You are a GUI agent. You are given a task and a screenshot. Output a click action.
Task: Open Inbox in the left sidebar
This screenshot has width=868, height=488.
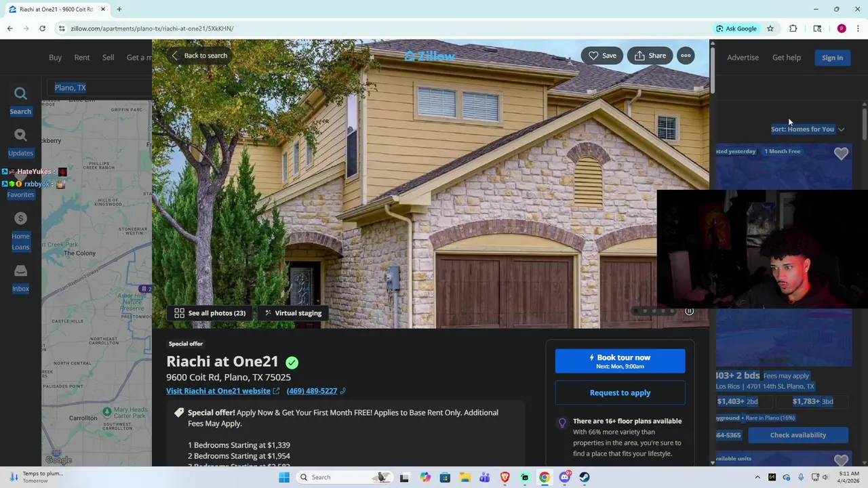tap(20, 279)
